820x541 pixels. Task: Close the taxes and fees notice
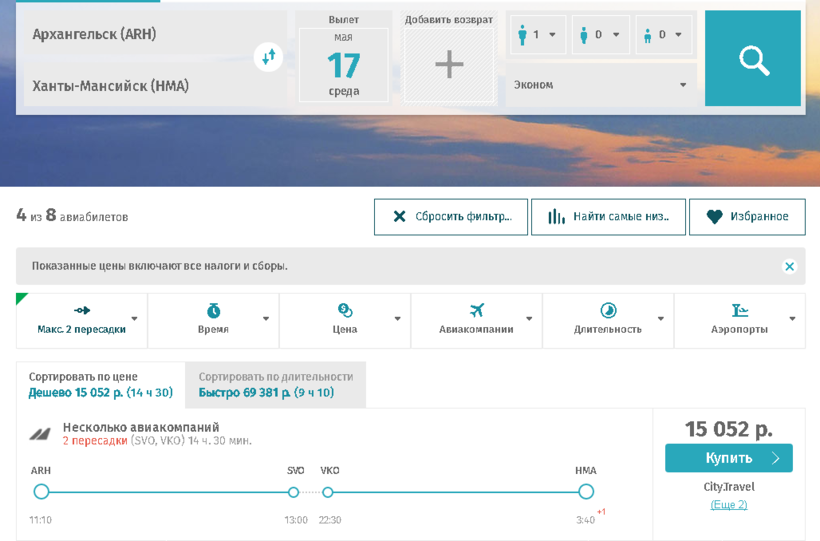click(789, 267)
